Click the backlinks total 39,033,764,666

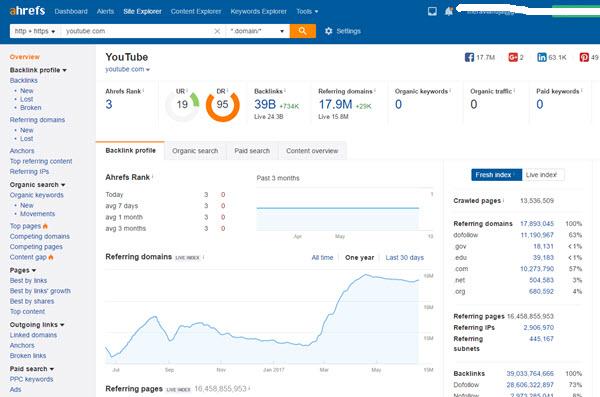[x=530, y=374]
